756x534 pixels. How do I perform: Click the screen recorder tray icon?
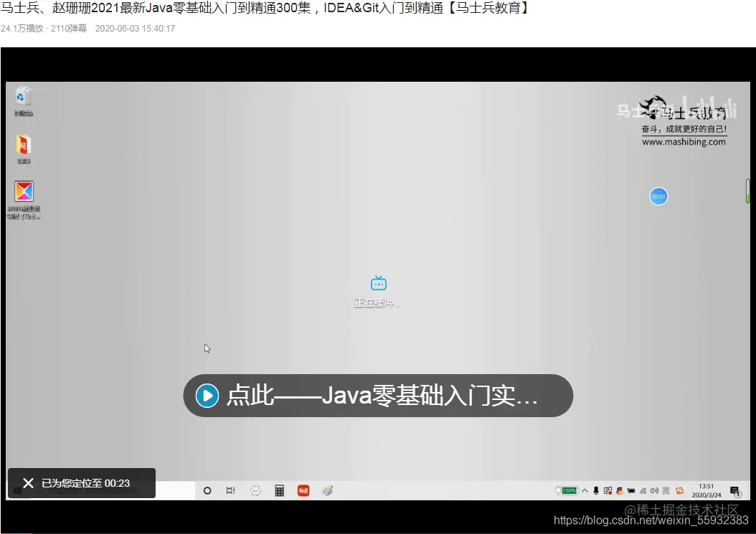pos(608,490)
